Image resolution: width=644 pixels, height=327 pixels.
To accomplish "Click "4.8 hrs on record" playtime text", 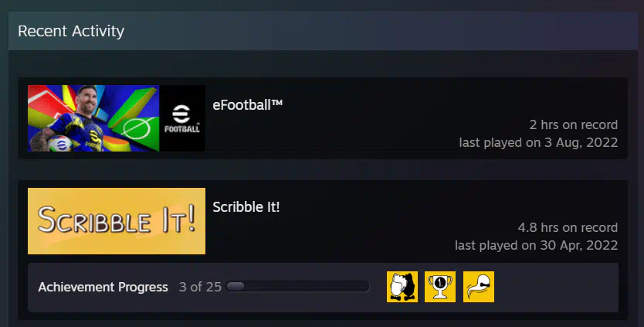I will point(568,227).
